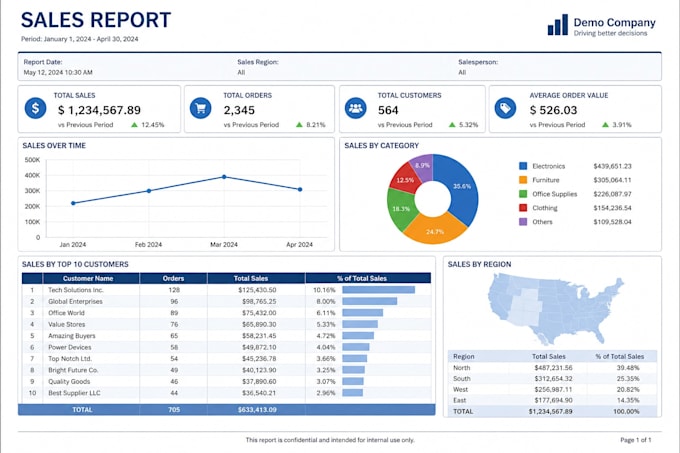
Task: Click the 564 total customers figure
Action: [388, 110]
